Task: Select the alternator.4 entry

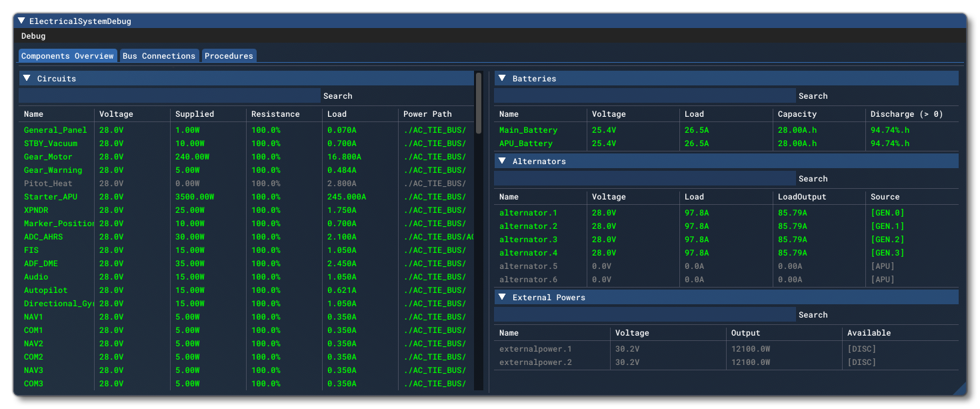Action: (x=529, y=252)
